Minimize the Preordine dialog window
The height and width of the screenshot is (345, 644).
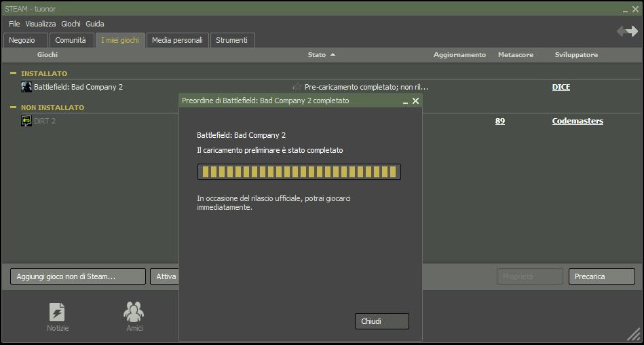(405, 102)
